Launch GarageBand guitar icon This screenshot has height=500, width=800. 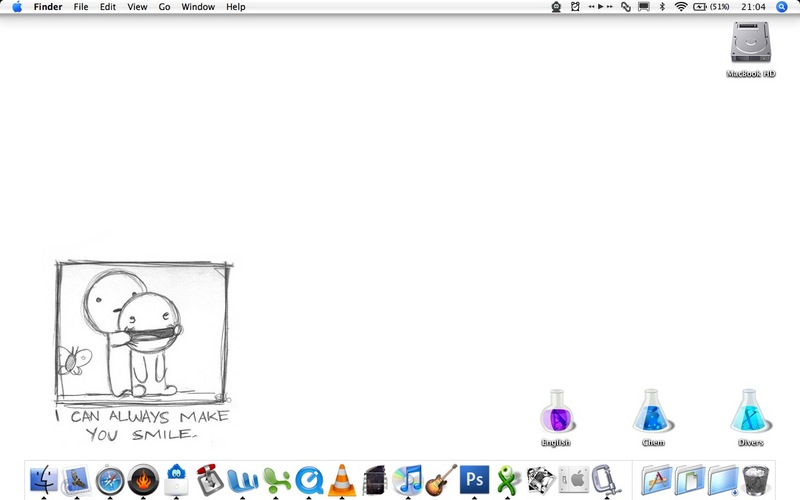pos(441,480)
